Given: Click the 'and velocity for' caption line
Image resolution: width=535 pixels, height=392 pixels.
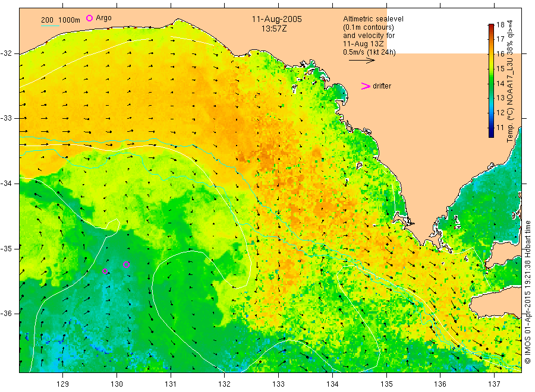Looking at the screenshot, I should point(369,36).
